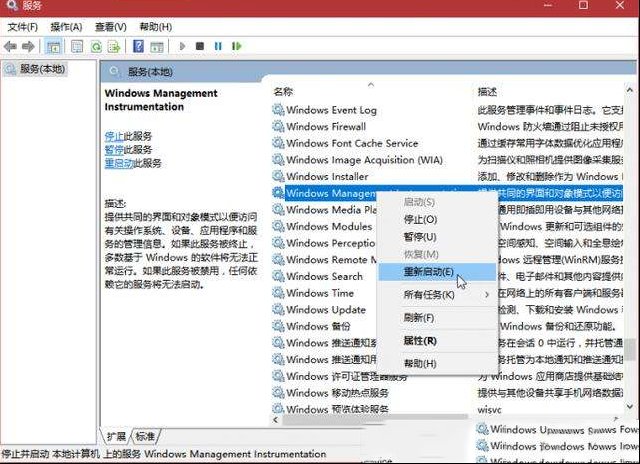Choose 属性(R) in the context menu

pos(437,341)
